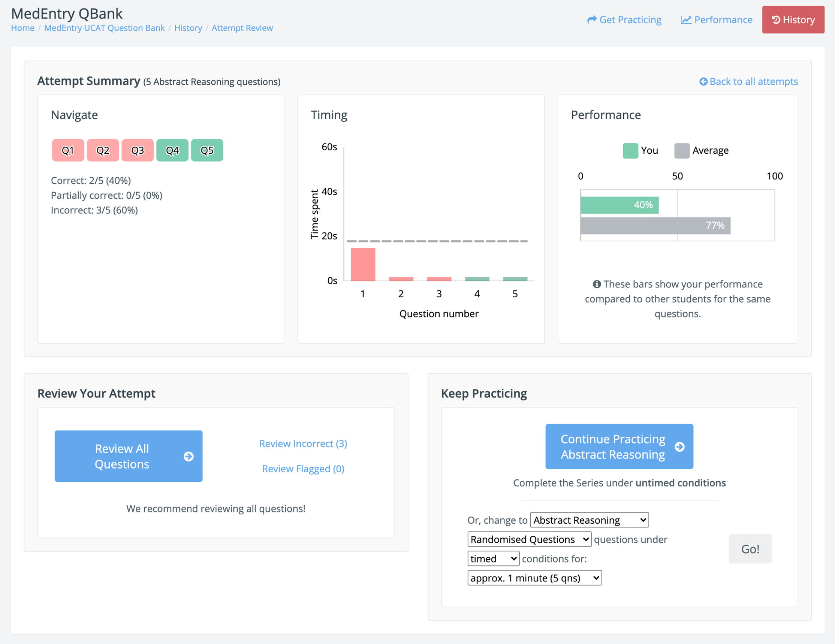Expand the approx. 1 minute (5 qns) dropdown

[534, 578]
